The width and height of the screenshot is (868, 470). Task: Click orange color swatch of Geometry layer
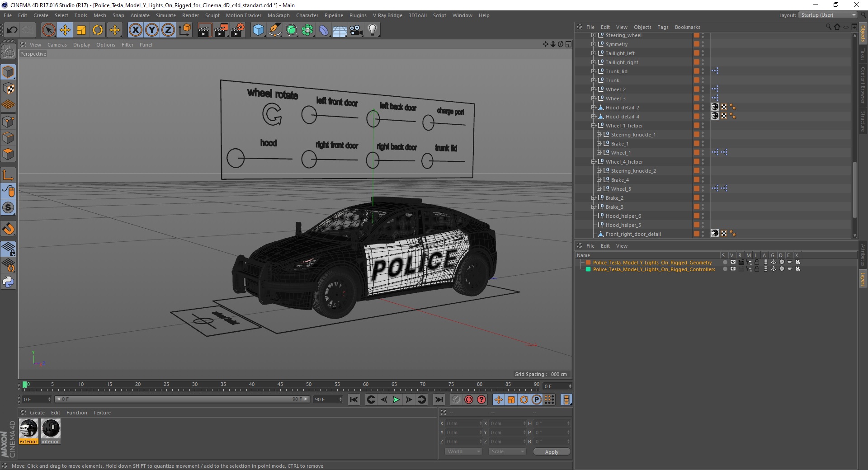(x=588, y=263)
